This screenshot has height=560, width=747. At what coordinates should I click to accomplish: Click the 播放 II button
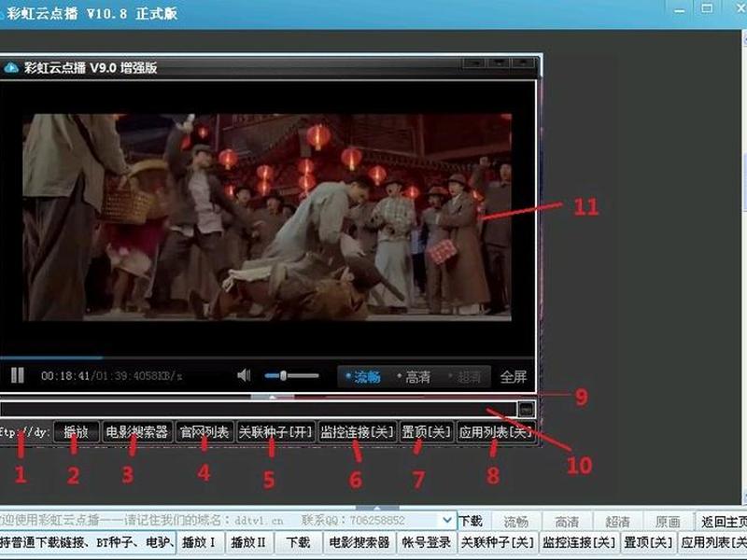click(x=248, y=542)
